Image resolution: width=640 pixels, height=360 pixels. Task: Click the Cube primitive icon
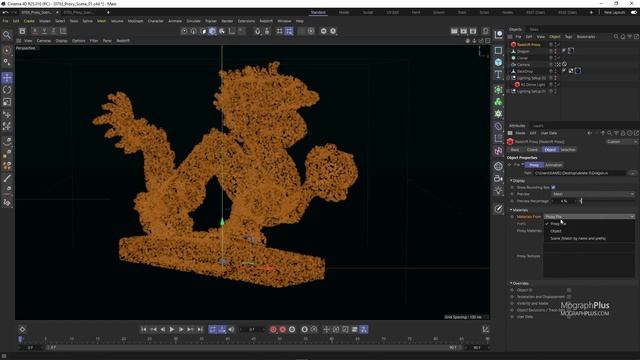pyautogui.click(x=498, y=62)
